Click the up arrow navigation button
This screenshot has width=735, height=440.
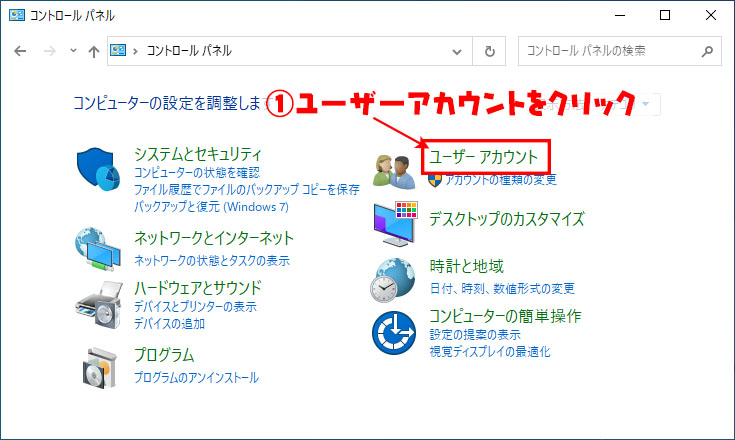pos(94,51)
